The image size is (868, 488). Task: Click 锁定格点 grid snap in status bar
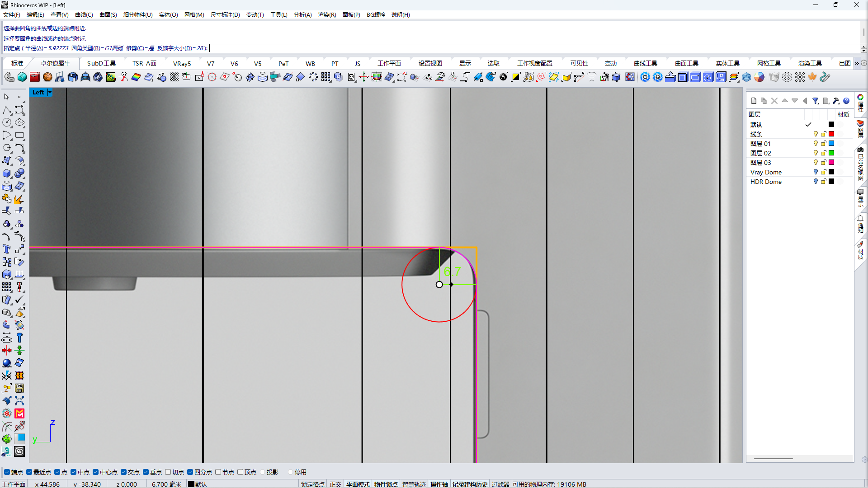[x=313, y=484]
